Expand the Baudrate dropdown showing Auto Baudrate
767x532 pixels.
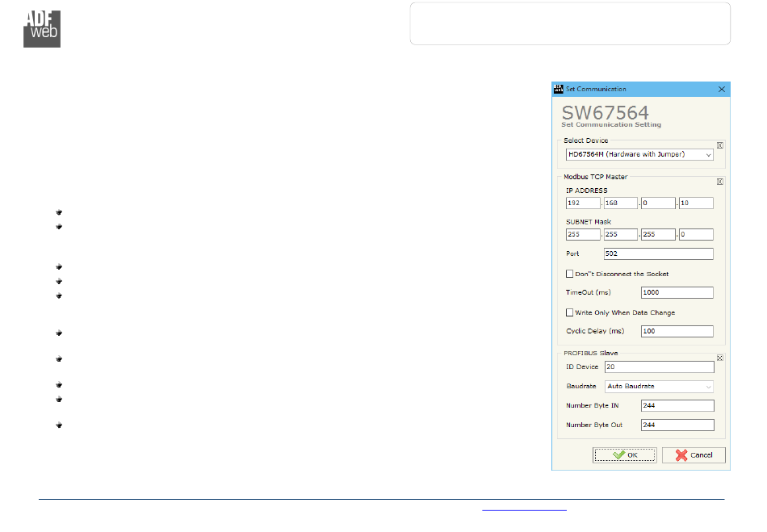pos(659,387)
